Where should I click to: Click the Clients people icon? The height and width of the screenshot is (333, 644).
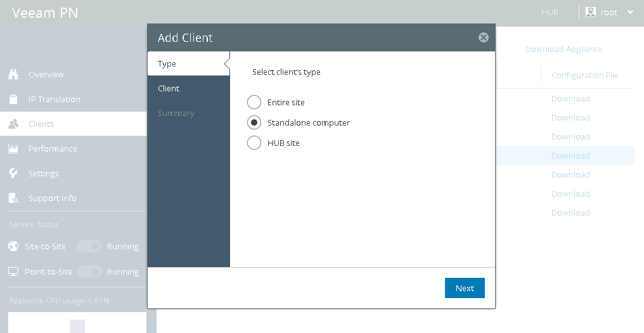[13, 124]
